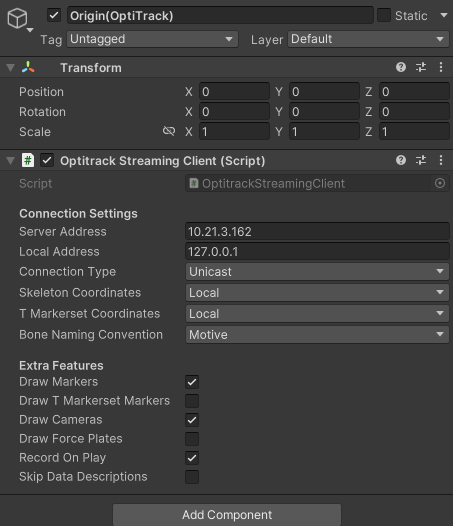Click the Server Address label
The width and height of the screenshot is (453, 526).
tap(63, 231)
